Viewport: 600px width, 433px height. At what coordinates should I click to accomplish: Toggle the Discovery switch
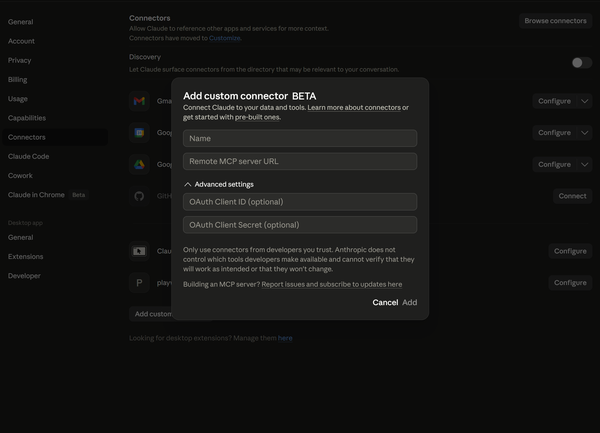tap(582, 63)
